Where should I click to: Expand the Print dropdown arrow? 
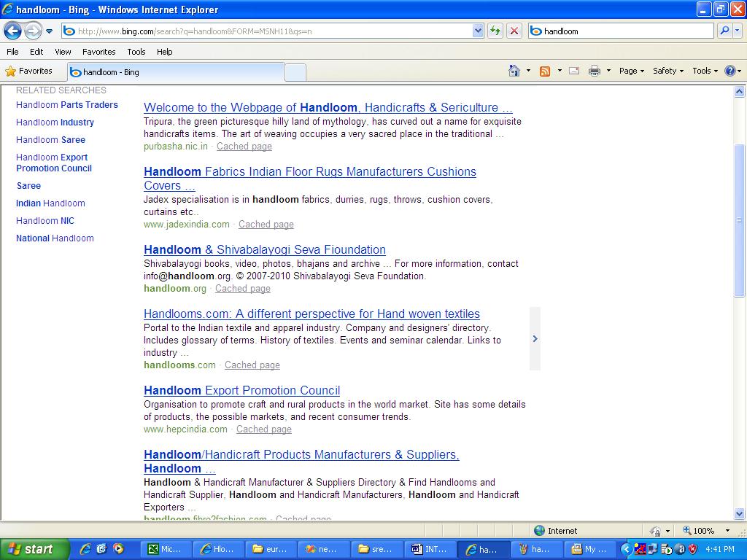click(x=608, y=71)
